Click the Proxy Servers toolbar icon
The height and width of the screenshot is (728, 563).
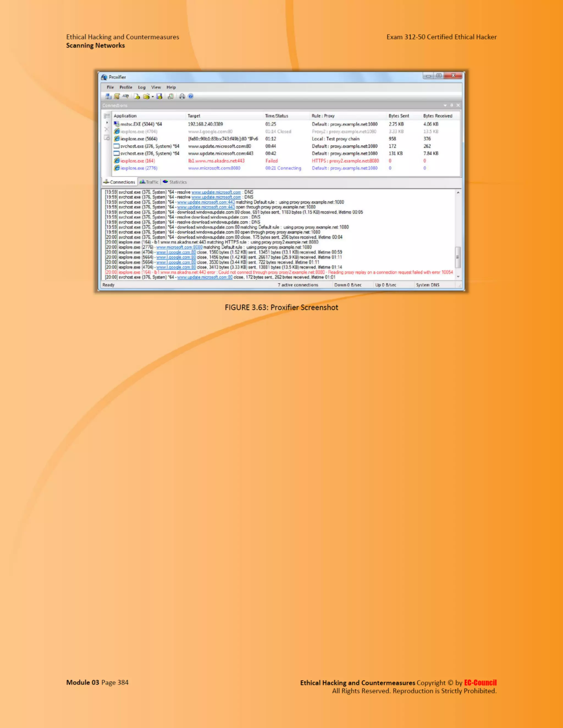(108, 96)
